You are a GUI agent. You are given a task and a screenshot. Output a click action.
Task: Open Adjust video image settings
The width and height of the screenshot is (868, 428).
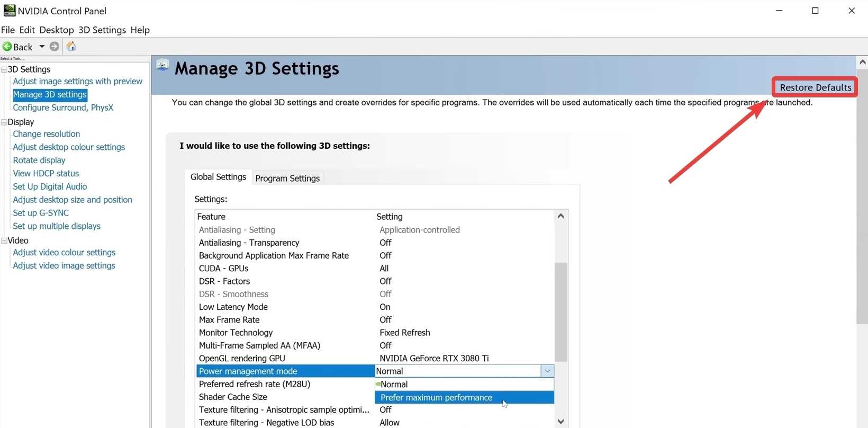64,266
